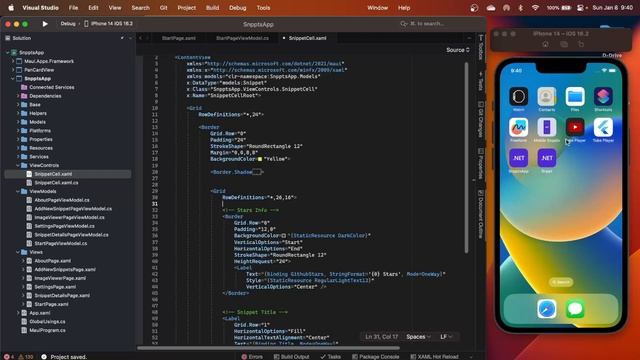This screenshot has width=640, height=360.
Task: Select Connected Services in the solution tree
Action: (x=51, y=87)
